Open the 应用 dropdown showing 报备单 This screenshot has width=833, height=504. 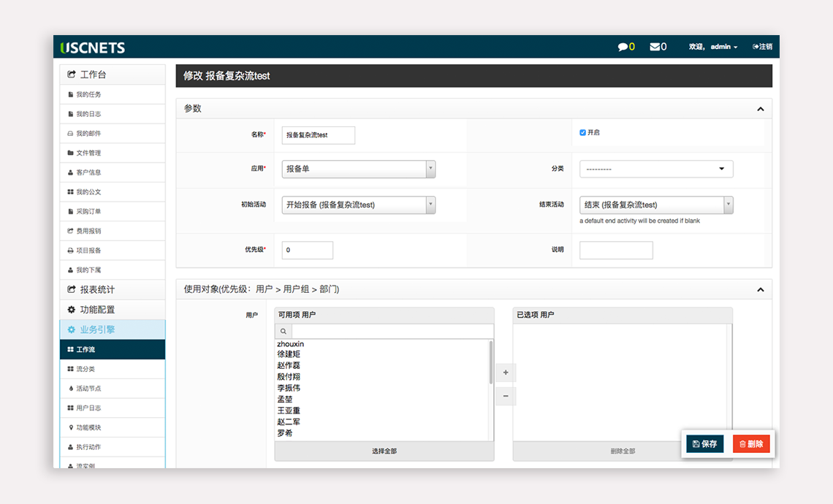(358, 169)
